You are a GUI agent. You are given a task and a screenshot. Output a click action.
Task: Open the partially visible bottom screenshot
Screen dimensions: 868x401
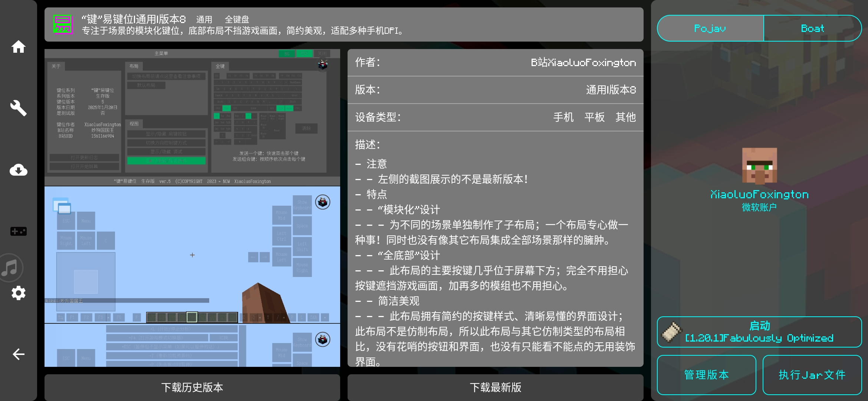click(192, 345)
